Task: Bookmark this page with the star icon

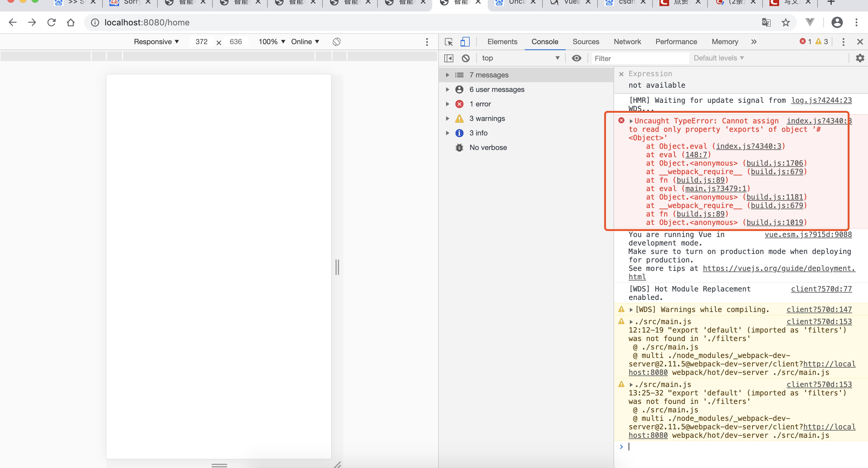Action: pyautogui.click(x=786, y=23)
